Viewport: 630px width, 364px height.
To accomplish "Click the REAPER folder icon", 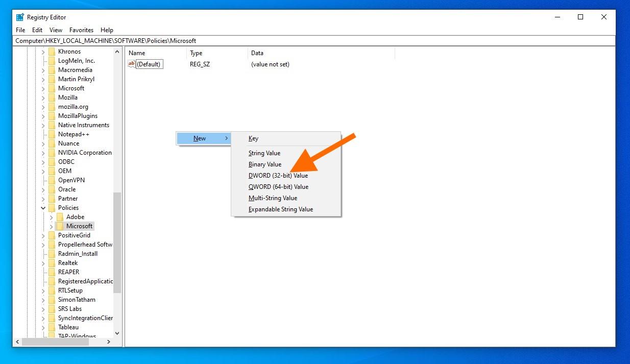I will (52, 272).
